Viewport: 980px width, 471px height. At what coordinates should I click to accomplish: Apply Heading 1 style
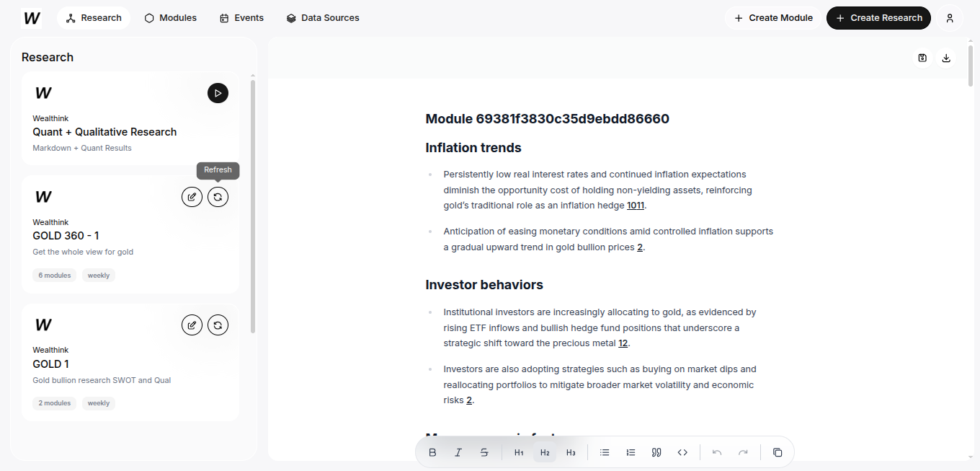pyautogui.click(x=519, y=452)
